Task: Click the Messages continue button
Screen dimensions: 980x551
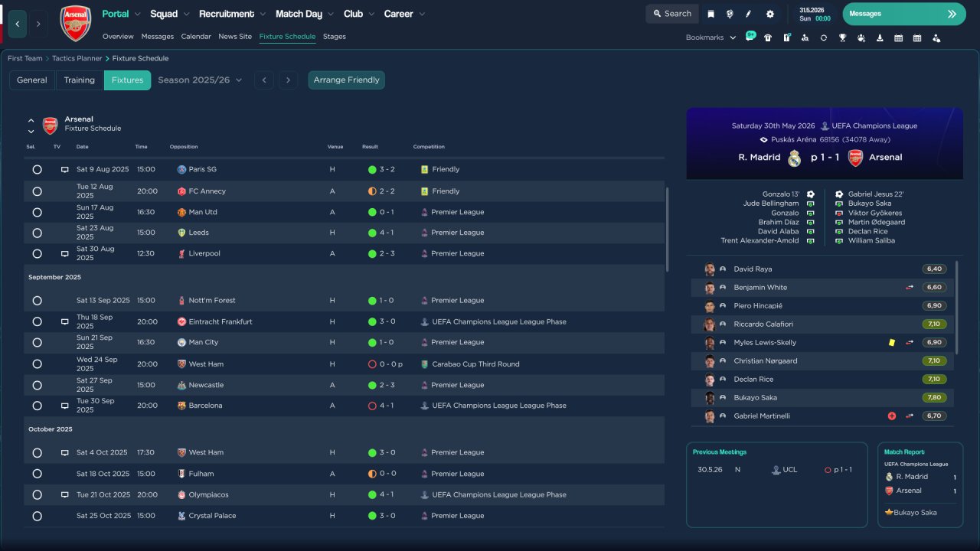Action: point(903,14)
